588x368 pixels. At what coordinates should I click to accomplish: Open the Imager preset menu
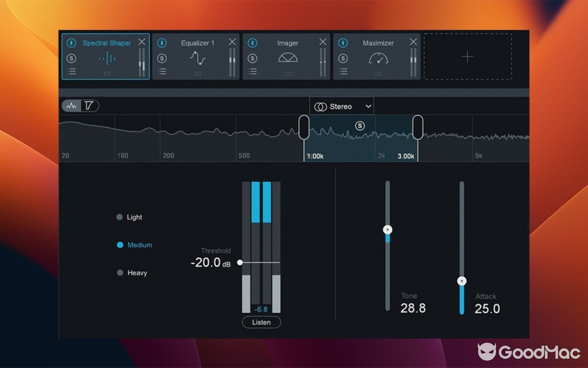[253, 71]
